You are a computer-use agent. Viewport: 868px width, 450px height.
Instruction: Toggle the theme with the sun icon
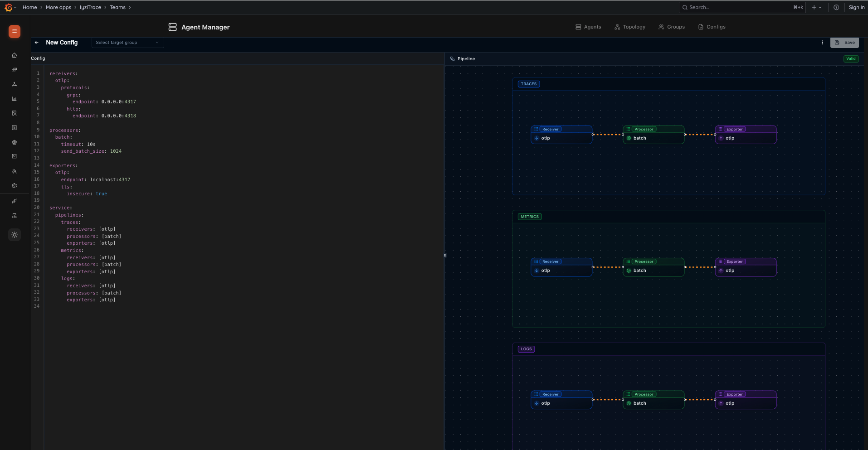click(15, 235)
